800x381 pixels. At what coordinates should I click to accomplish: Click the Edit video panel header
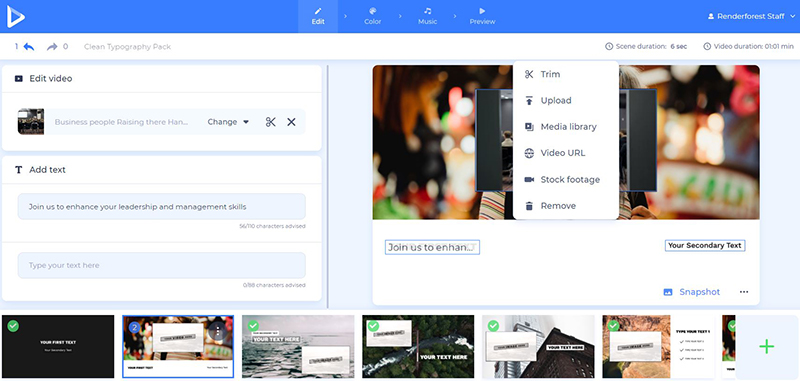point(162,79)
